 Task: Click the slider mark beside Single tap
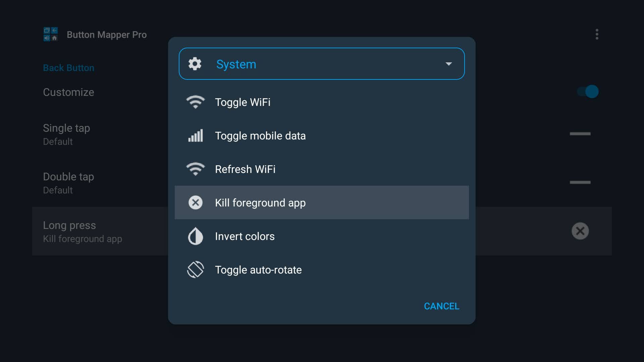580,134
